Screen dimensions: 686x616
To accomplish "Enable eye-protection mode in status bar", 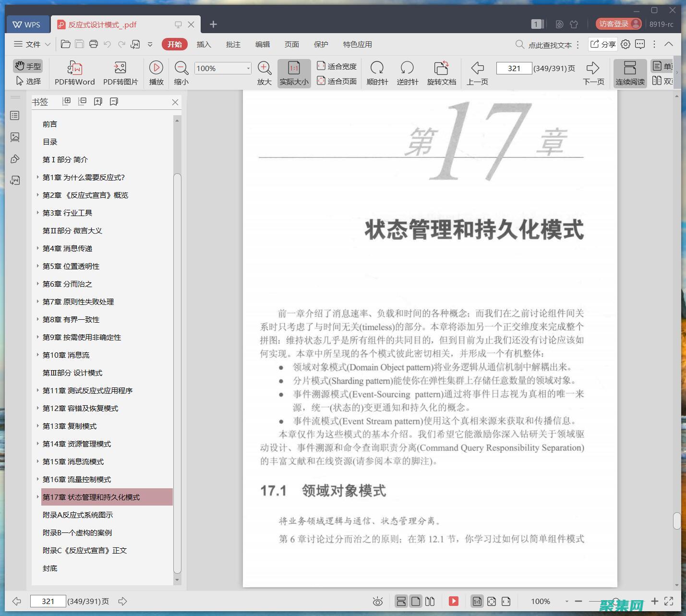I will [x=378, y=601].
